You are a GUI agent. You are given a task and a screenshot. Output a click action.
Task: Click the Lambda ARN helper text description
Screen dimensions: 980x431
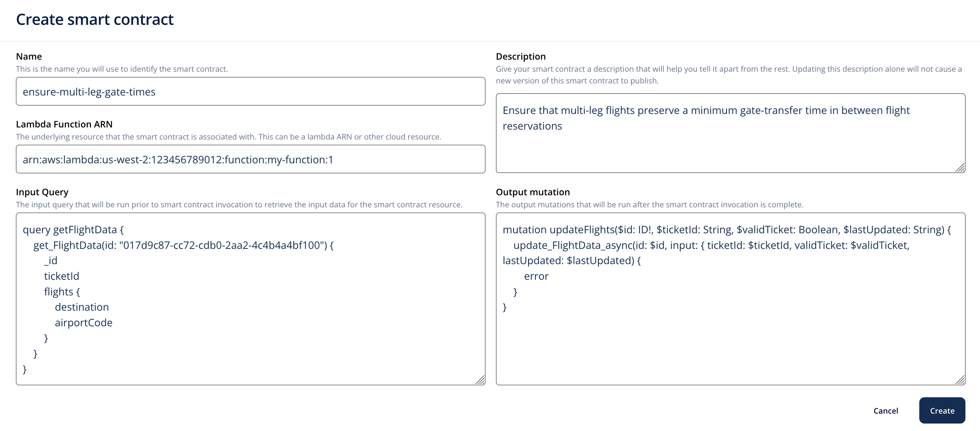click(229, 137)
